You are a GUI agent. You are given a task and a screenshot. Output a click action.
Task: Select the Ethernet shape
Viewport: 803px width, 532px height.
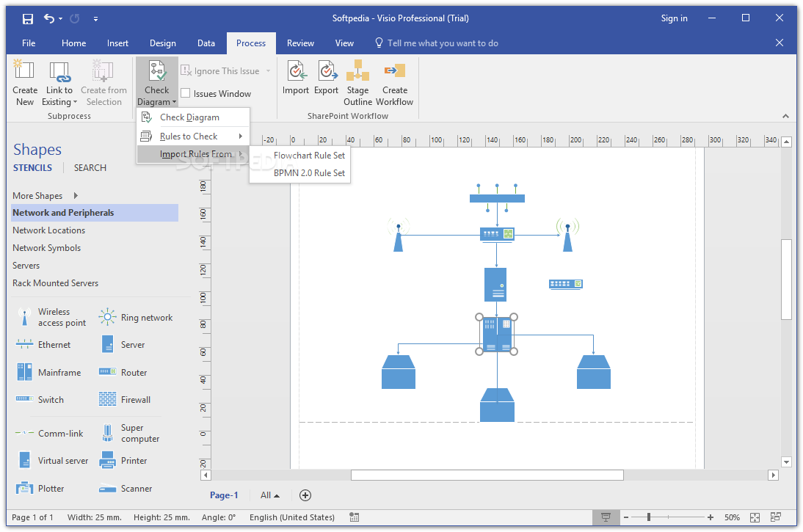pyautogui.click(x=43, y=345)
